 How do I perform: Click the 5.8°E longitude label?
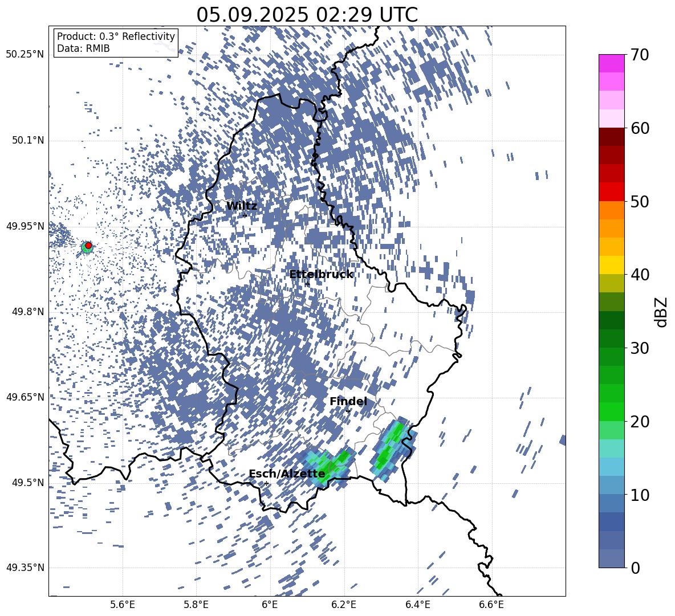click(196, 605)
